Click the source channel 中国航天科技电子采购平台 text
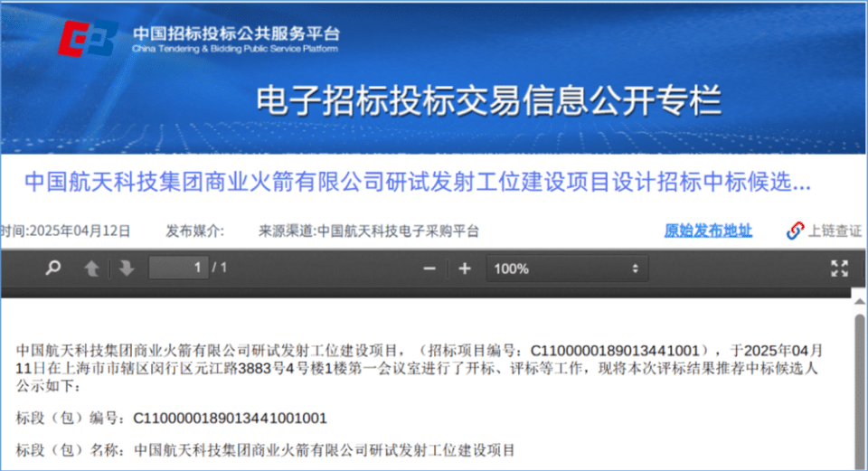868x471 pixels. point(398,231)
